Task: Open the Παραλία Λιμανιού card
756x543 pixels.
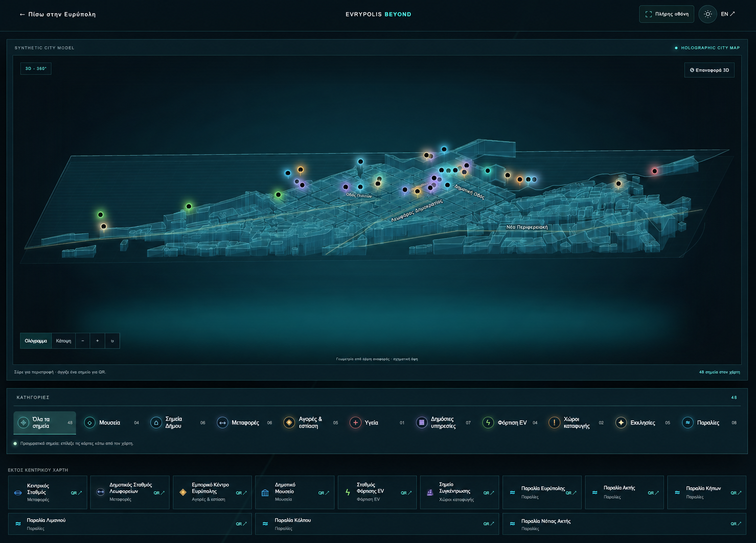Action: (x=130, y=524)
